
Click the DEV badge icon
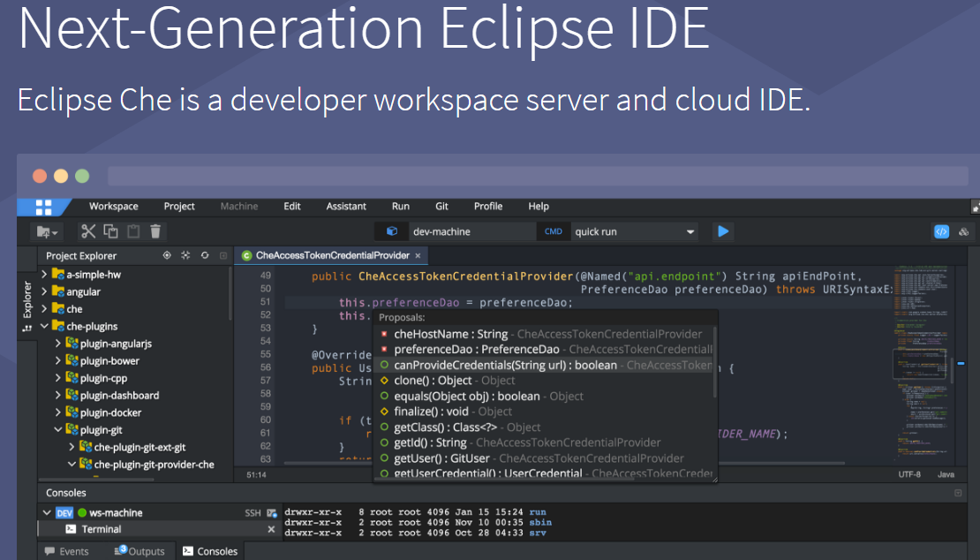64,512
